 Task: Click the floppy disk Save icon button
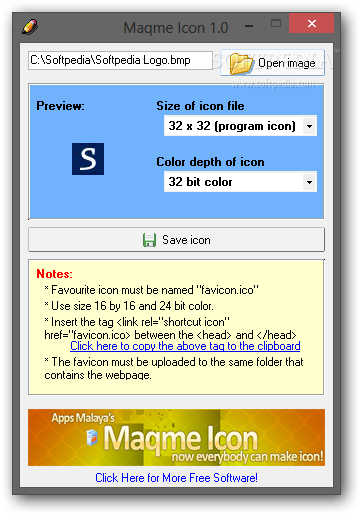[x=176, y=240]
